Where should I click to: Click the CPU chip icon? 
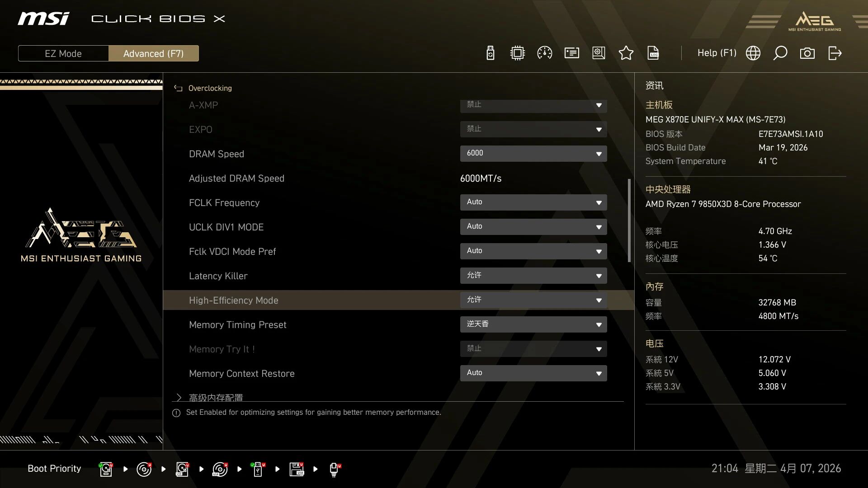point(517,53)
